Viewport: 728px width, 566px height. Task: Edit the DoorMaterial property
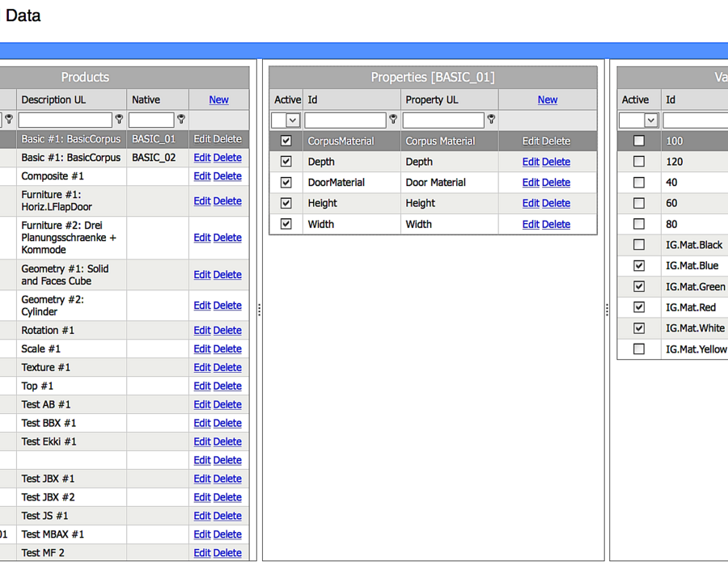(531, 183)
